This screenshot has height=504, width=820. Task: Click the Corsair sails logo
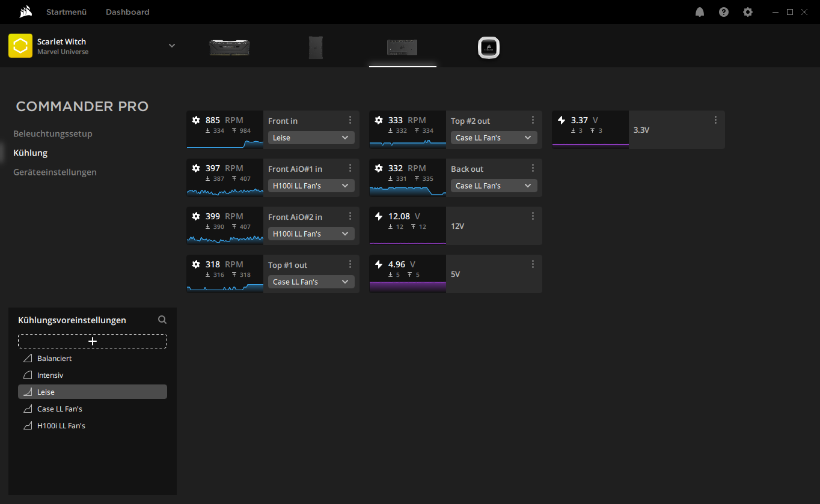click(x=25, y=11)
